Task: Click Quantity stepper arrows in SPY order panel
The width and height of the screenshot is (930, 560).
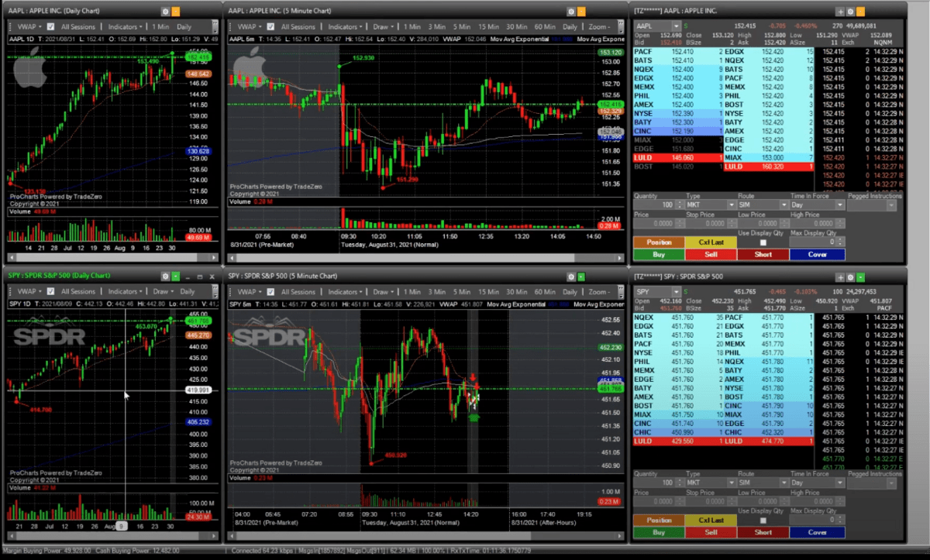Action: click(x=680, y=483)
